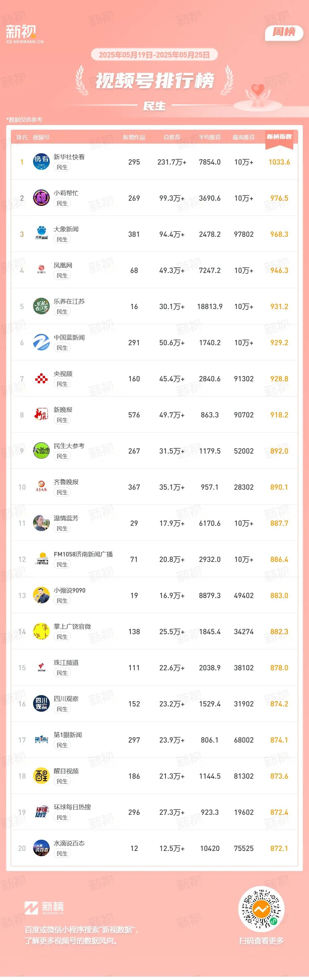Open the 中国蓝新闻 blue Z logo
309x980 pixels.
coord(41,342)
